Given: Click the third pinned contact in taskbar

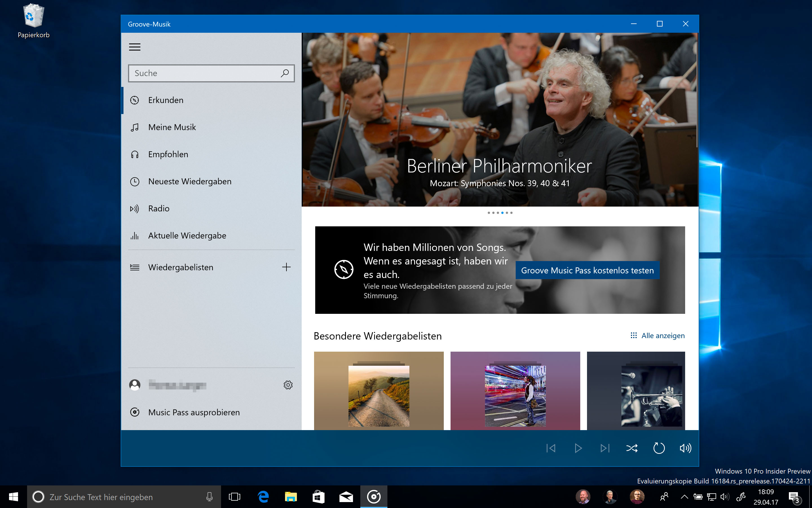Looking at the screenshot, I should point(637,497).
